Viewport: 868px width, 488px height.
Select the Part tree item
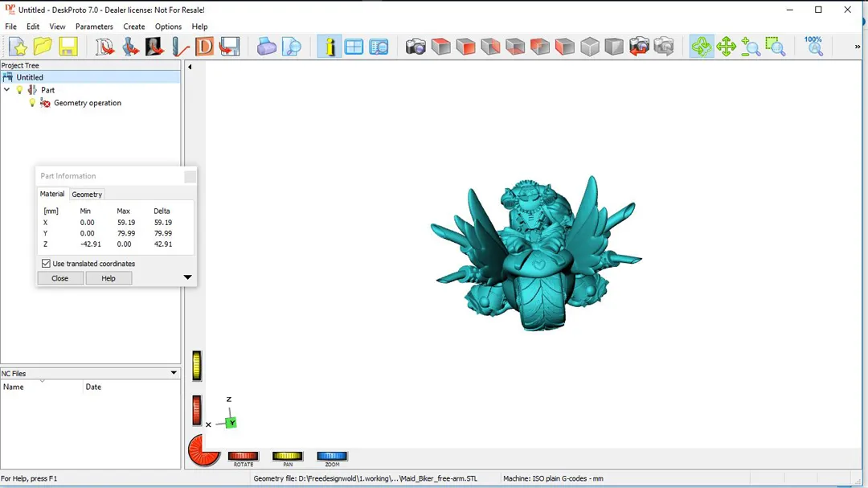click(x=47, y=90)
